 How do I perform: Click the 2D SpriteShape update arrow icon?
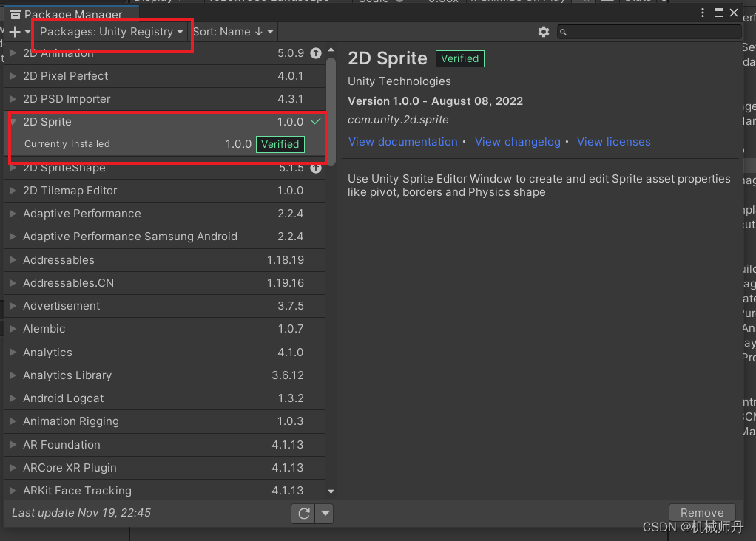click(316, 168)
